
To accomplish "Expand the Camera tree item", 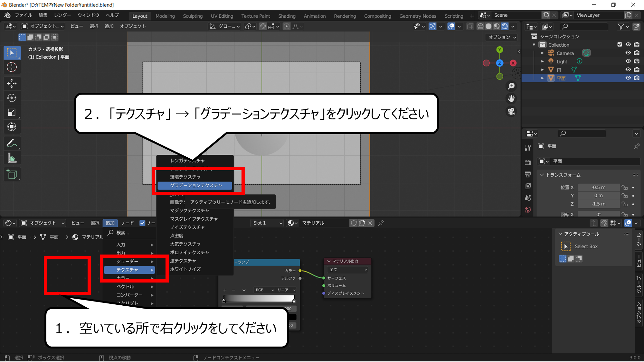I will pyautogui.click(x=543, y=53).
